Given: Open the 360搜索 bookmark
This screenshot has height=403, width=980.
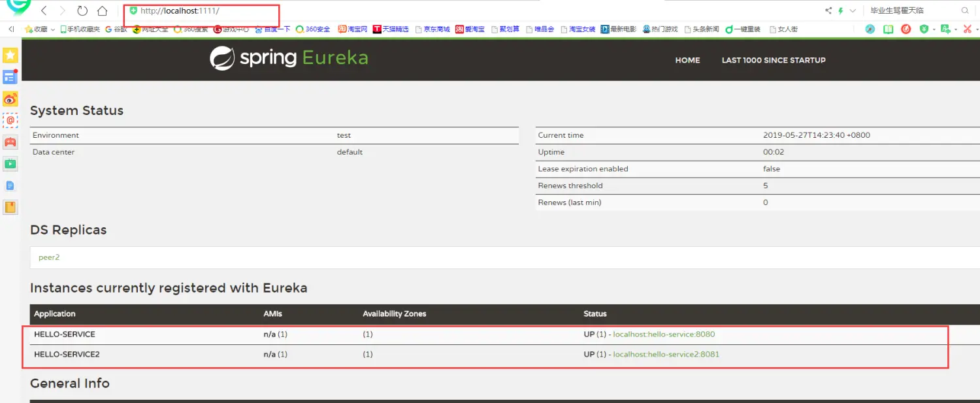Looking at the screenshot, I should (191, 29).
